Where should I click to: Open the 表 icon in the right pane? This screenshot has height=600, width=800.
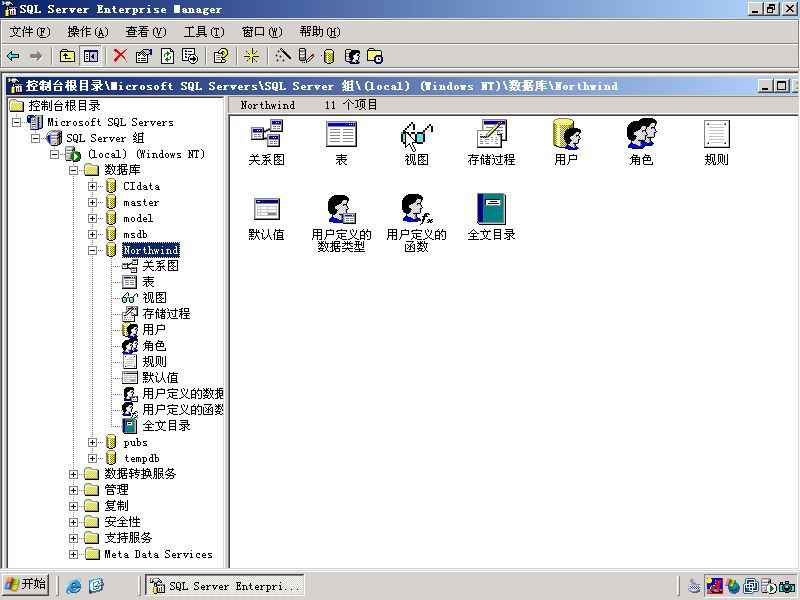point(341,134)
